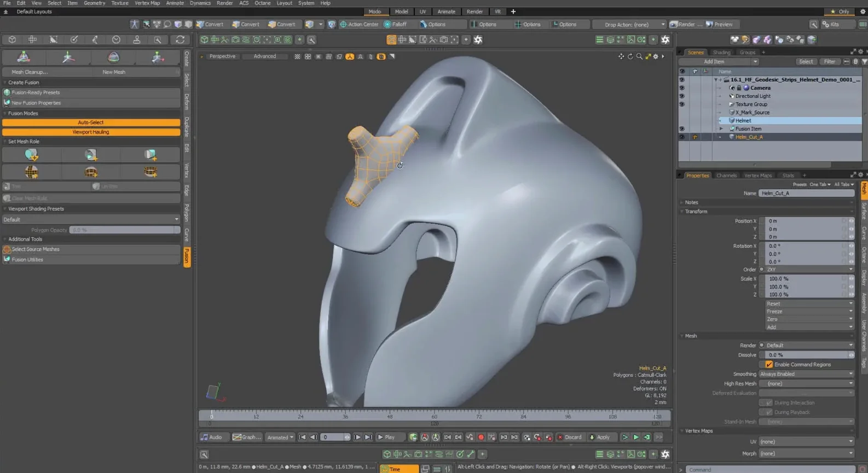Open the UV vertex map dropdown
This screenshot has height=473, width=868.
[x=806, y=442]
